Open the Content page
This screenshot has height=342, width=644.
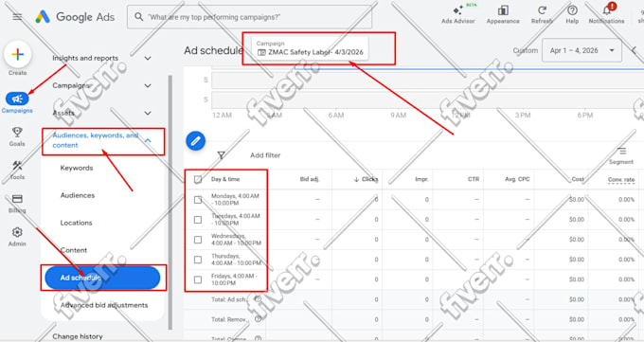pyautogui.click(x=74, y=250)
